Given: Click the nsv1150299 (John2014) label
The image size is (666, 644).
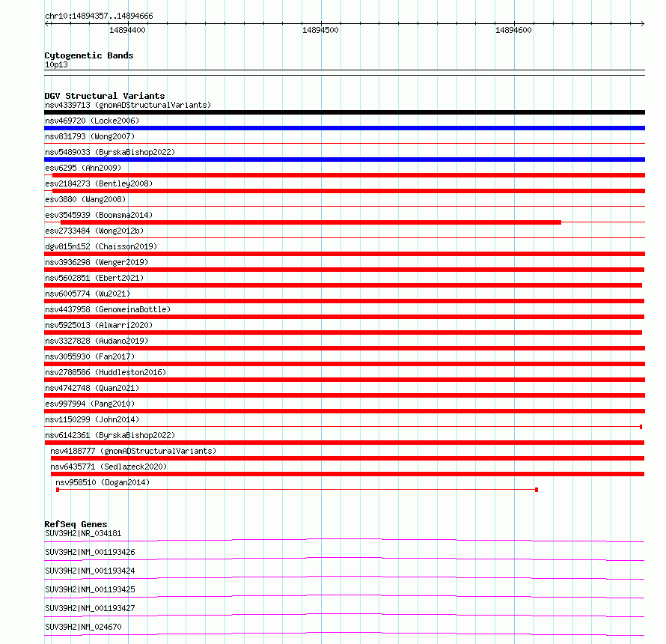Looking at the screenshot, I should (x=92, y=419).
